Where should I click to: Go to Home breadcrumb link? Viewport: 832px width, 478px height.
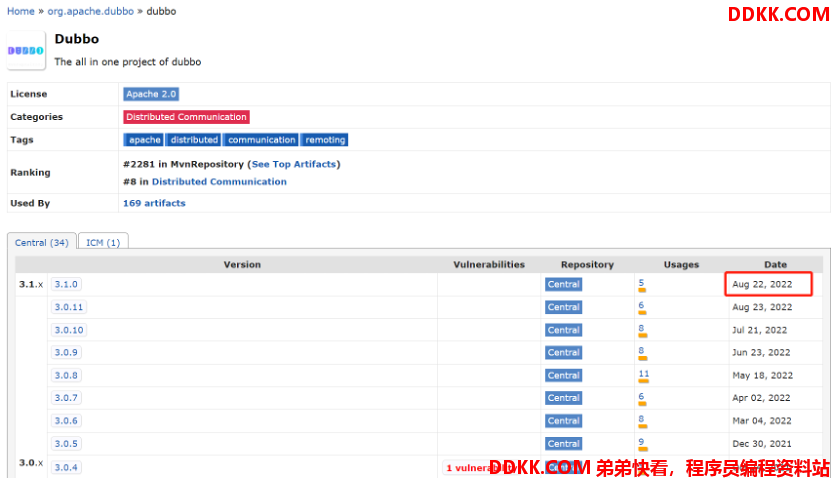(21, 11)
